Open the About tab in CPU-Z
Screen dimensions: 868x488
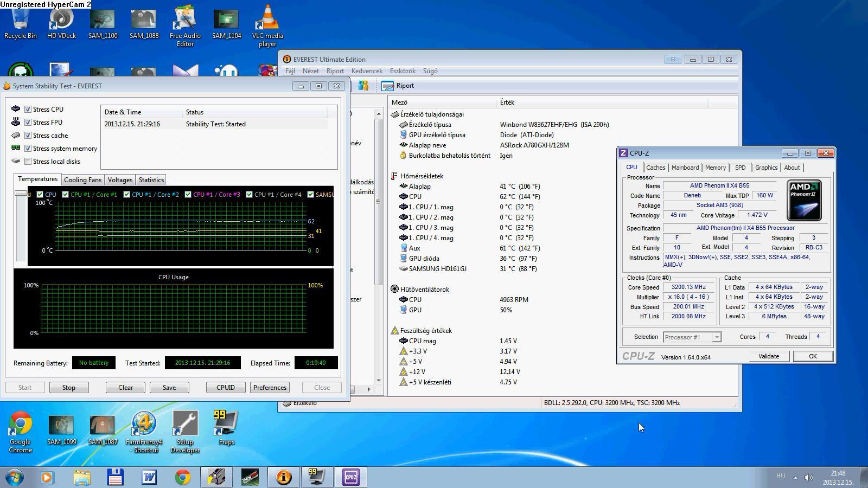coord(792,168)
